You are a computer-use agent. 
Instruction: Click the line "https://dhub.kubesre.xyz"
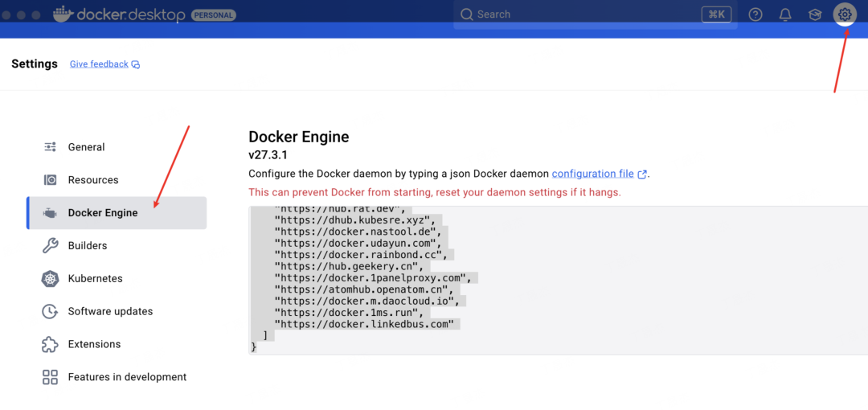(x=356, y=220)
